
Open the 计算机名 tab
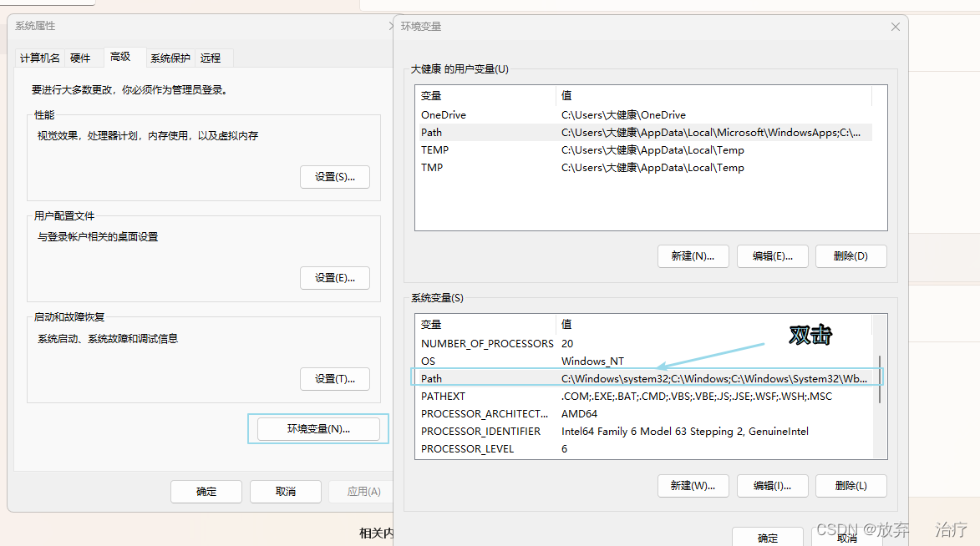(x=40, y=58)
